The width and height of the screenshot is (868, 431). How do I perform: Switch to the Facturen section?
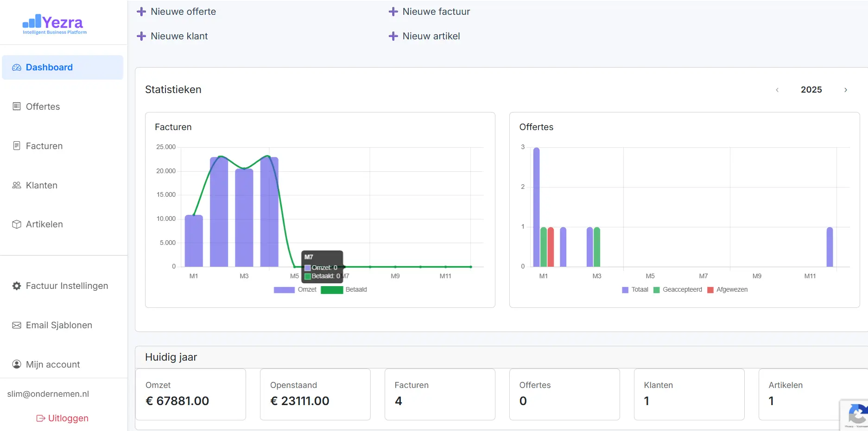click(x=44, y=145)
